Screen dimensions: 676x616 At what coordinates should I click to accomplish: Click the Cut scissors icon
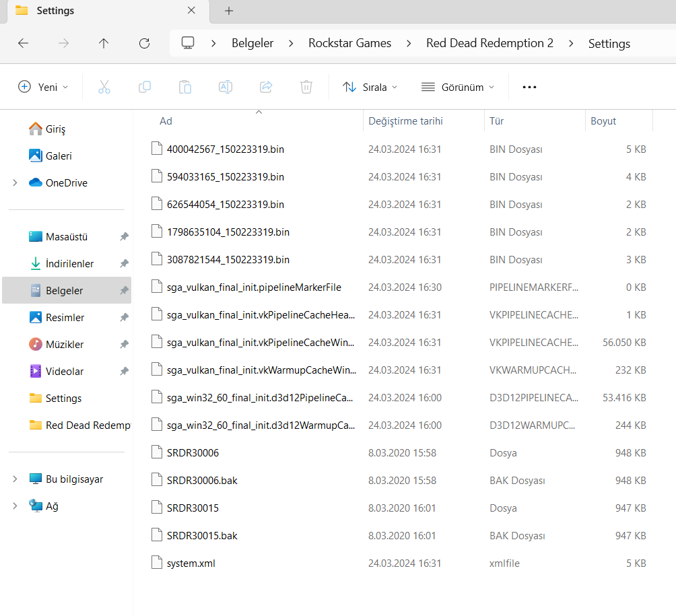pos(104,87)
